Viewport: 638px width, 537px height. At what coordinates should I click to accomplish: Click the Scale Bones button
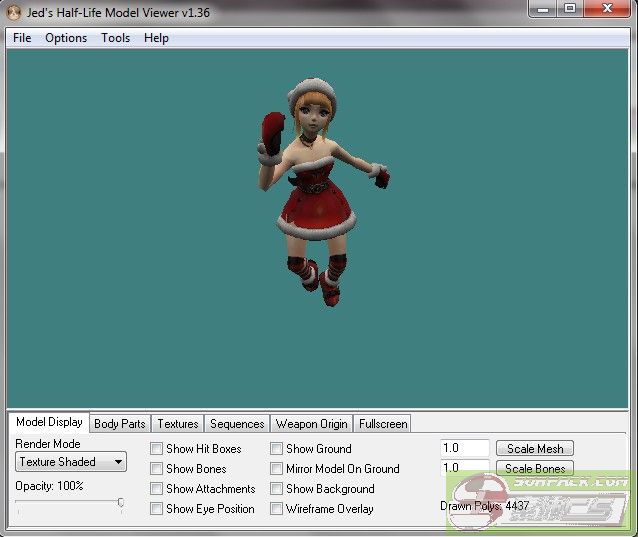tap(535, 468)
